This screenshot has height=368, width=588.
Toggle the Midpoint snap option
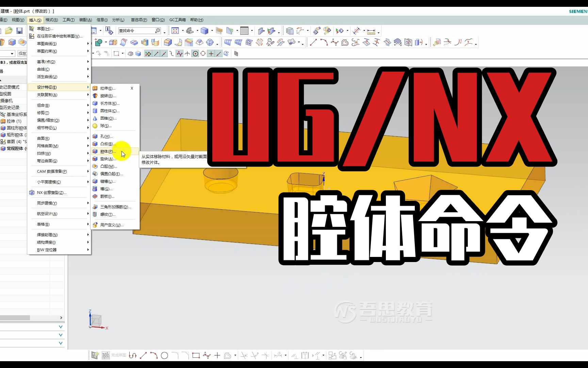[x=164, y=54]
